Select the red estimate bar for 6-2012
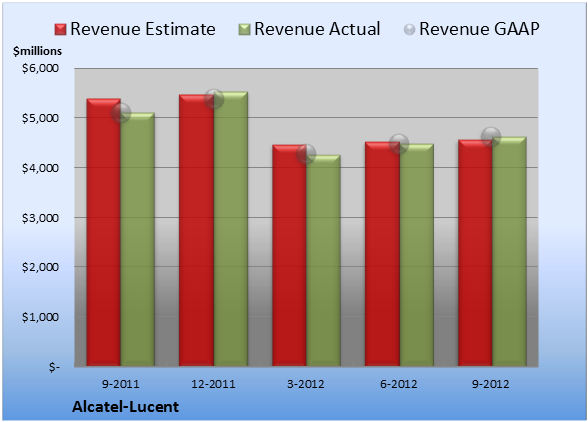588x422 pixels. (x=382, y=254)
